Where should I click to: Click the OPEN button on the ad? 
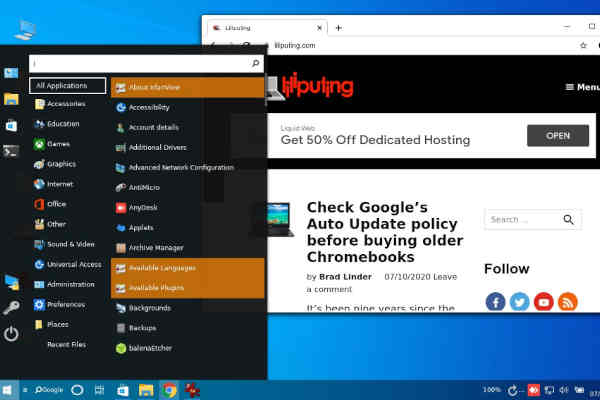558,136
